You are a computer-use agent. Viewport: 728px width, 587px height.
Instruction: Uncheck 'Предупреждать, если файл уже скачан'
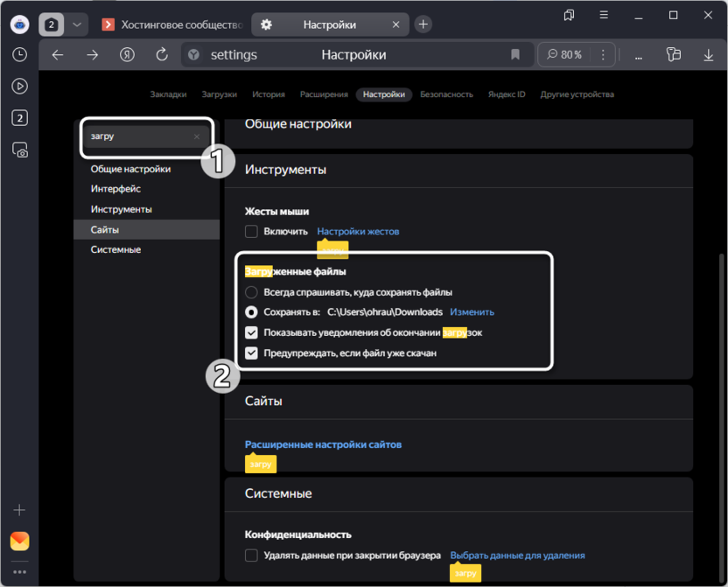[251, 353]
